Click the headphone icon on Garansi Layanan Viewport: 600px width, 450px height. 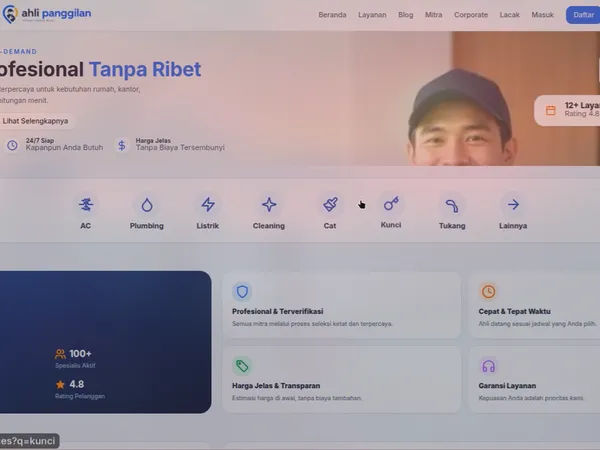point(488,366)
